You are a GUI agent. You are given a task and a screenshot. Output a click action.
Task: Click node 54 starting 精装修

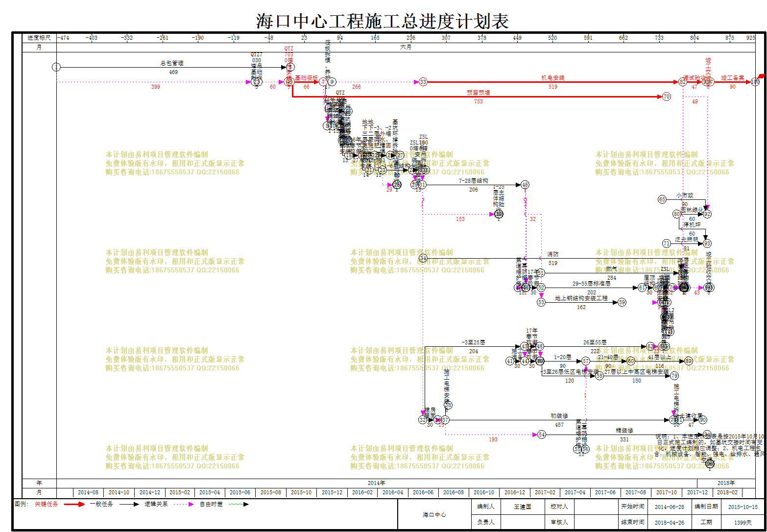coord(541,435)
